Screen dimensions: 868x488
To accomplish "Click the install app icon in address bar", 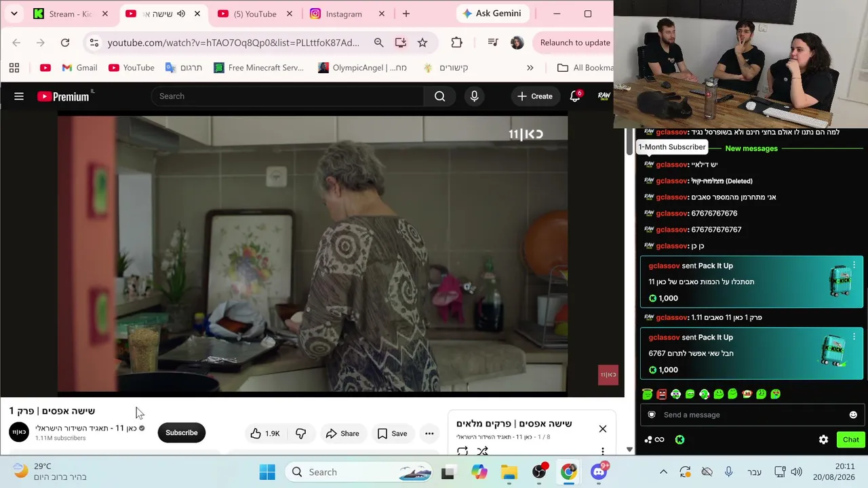I will [401, 43].
